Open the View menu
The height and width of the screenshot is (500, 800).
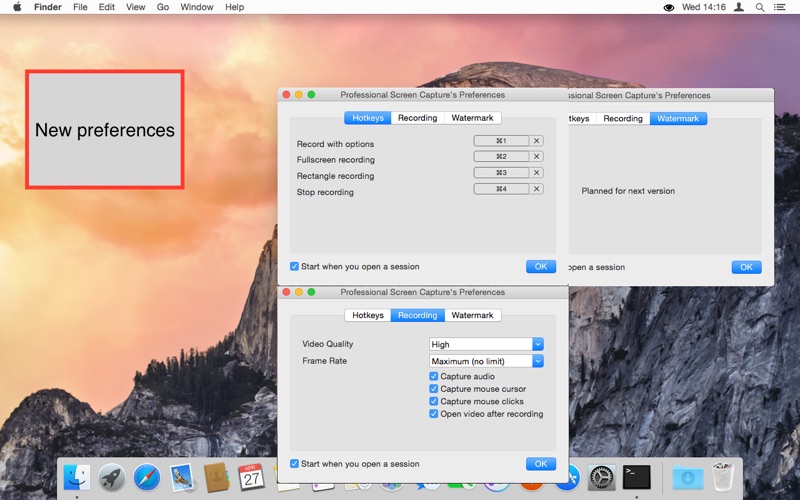point(136,7)
